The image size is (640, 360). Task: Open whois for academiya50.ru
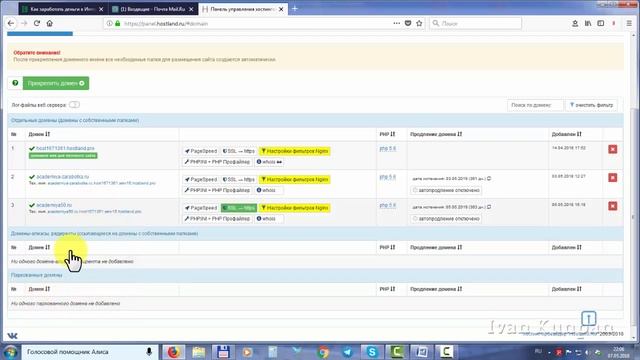[269, 219]
